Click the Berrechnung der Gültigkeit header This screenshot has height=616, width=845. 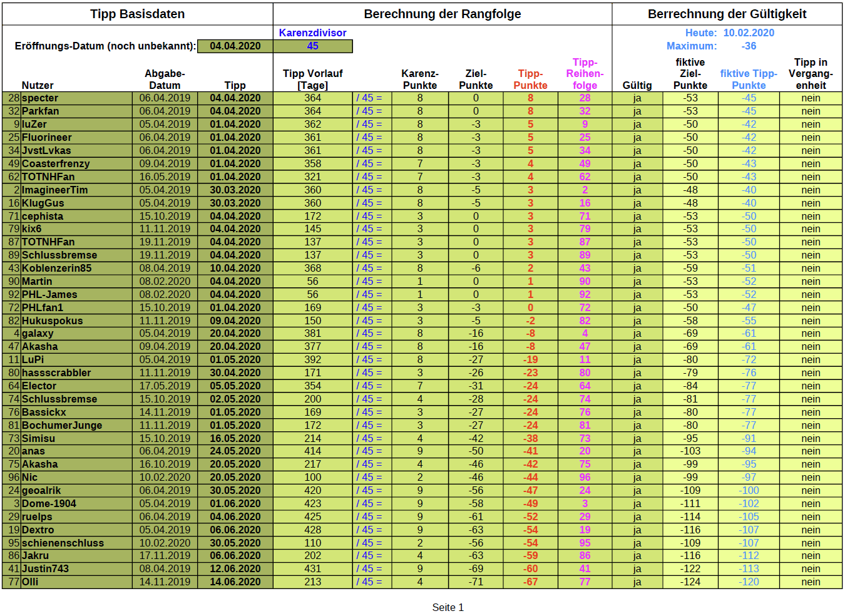727,14
